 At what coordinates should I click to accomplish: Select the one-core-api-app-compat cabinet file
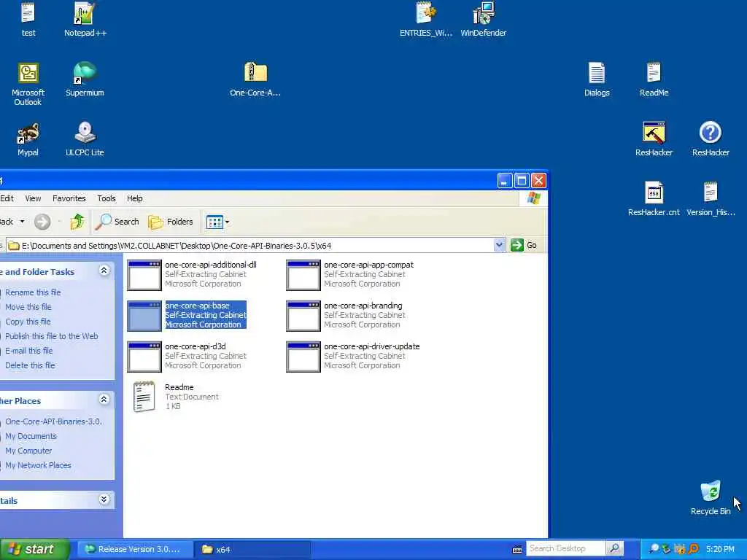coord(350,274)
